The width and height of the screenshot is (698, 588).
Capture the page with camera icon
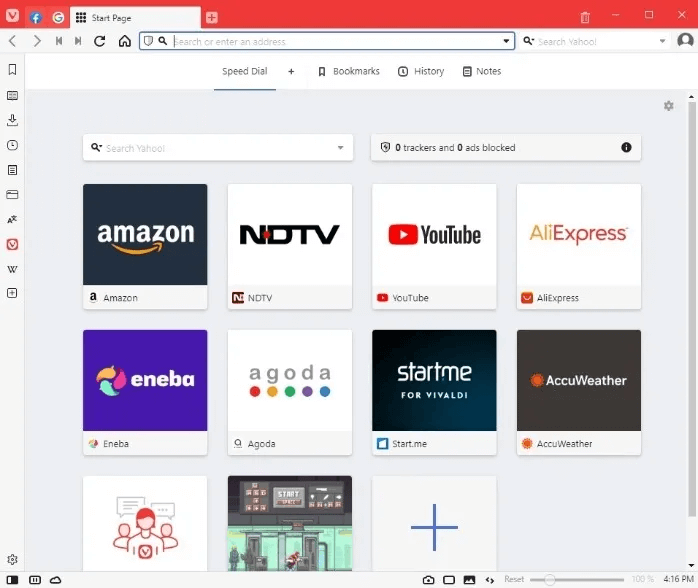point(428,580)
